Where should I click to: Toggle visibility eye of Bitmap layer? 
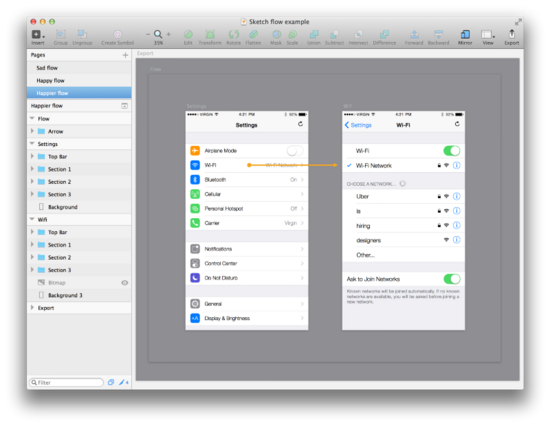tap(125, 283)
